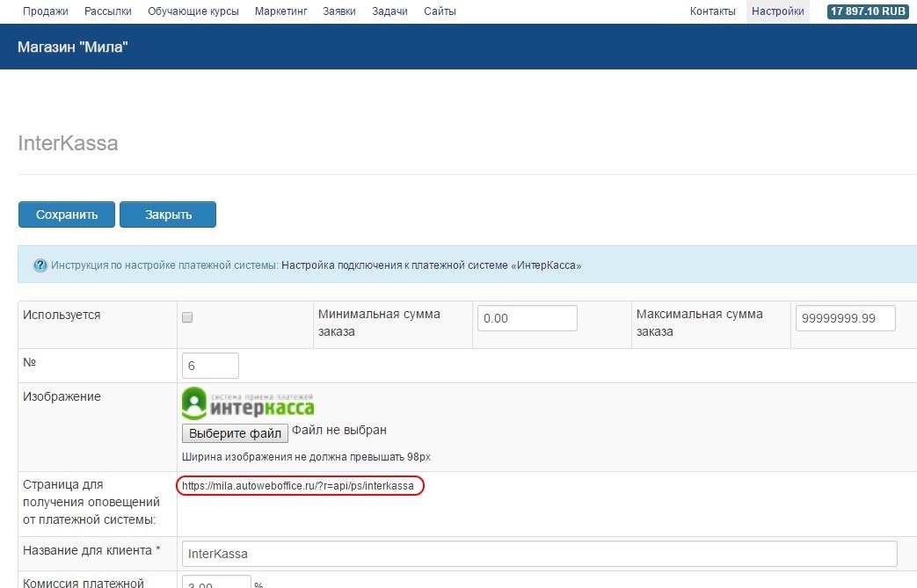
Task: Open the ИнтерКасса setup instruction link
Action: point(431,265)
